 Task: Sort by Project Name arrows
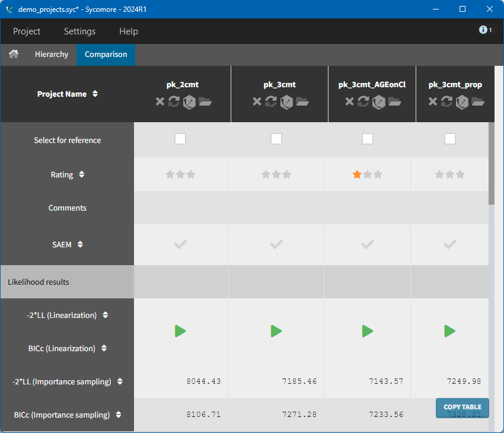coord(95,94)
